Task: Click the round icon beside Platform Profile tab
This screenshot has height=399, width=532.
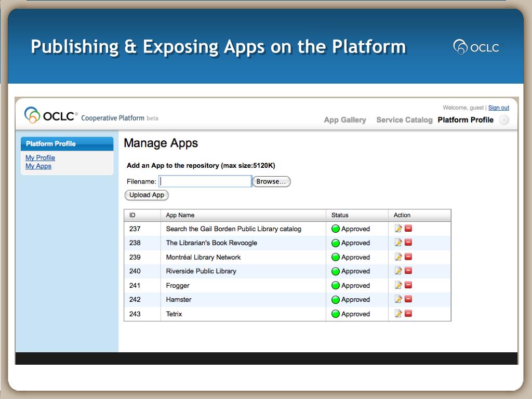Action: [x=504, y=120]
